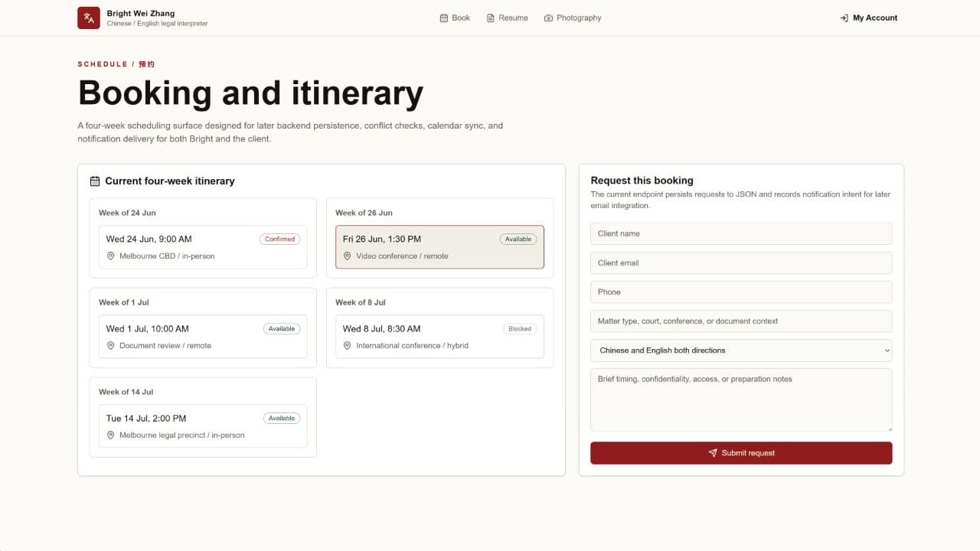The width and height of the screenshot is (980, 551).
Task: Open the Chinese and English both directions dropdown
Action: [741, 350]
